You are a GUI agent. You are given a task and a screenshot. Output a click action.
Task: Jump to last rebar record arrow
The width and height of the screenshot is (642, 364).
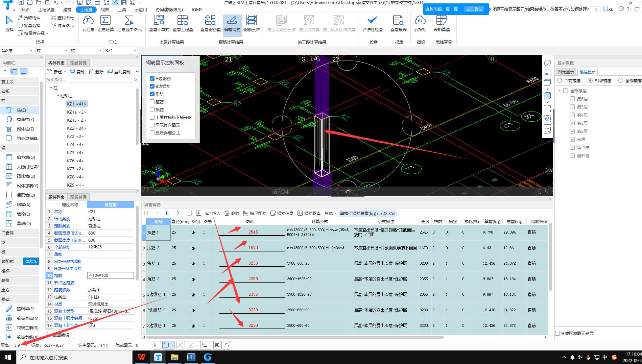[178, 213]
